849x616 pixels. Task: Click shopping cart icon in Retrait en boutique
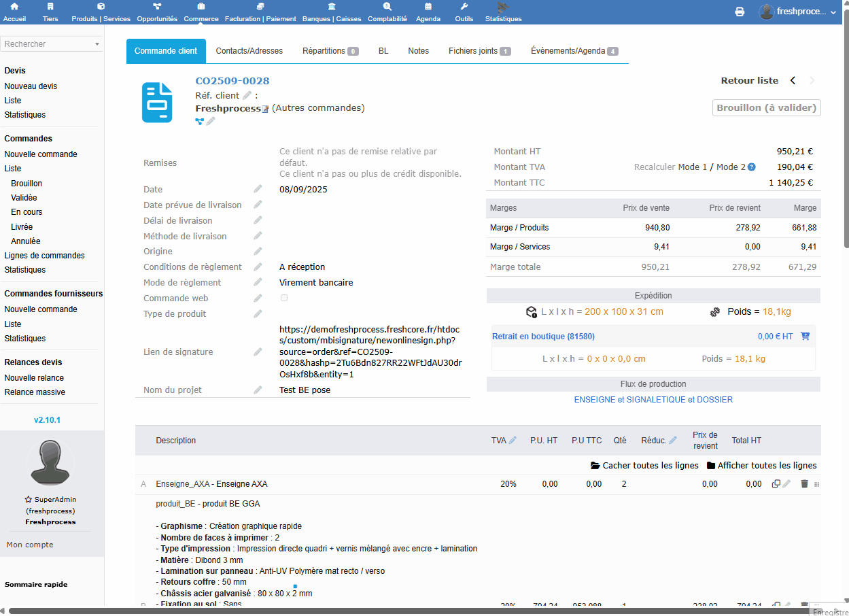805,336
